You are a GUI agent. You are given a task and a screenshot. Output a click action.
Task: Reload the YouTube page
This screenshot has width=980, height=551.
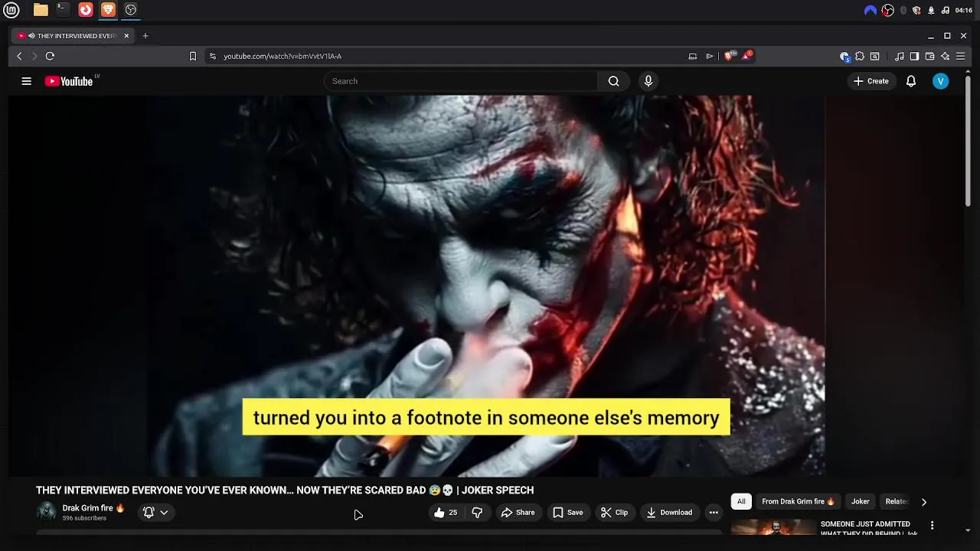(50, 56)
